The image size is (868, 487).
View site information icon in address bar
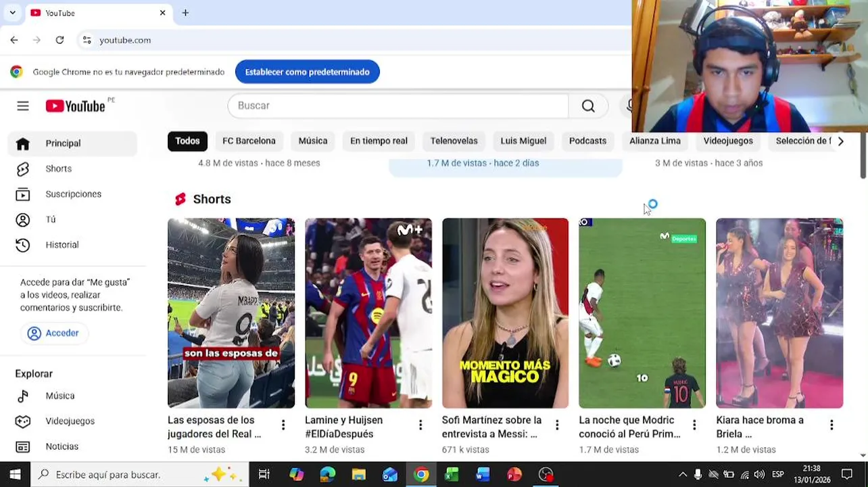(87, 40)
